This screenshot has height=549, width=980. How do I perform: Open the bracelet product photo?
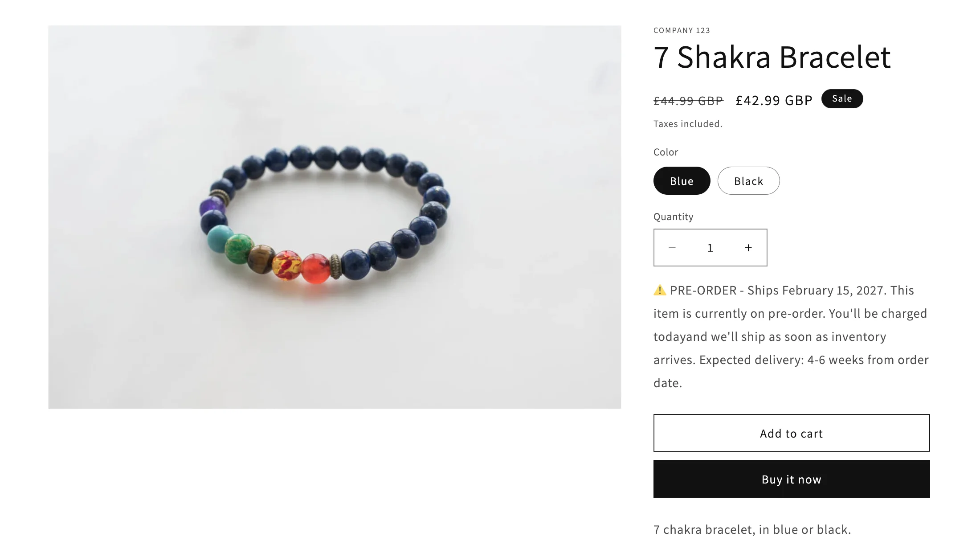(335, 217)
